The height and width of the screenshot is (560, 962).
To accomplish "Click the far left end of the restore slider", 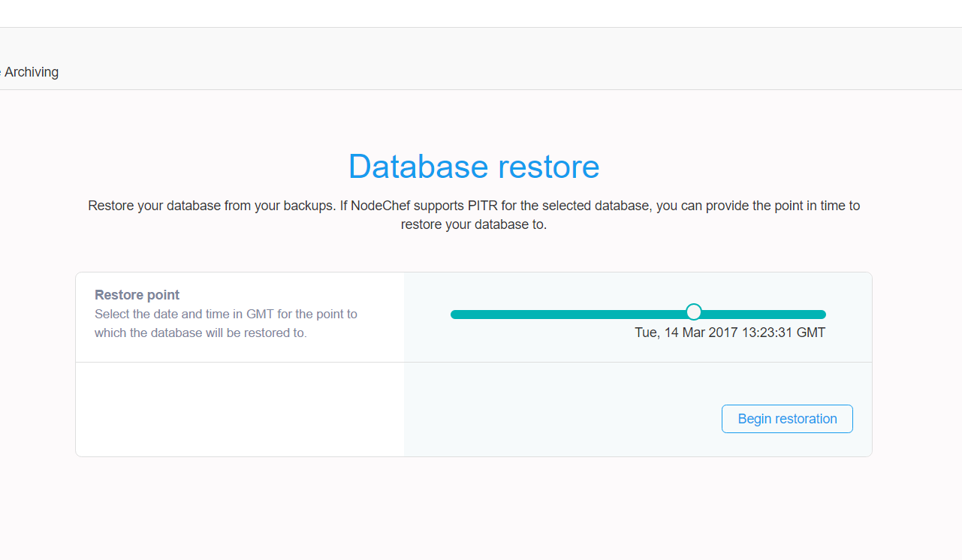I will [x=455, y=315].
